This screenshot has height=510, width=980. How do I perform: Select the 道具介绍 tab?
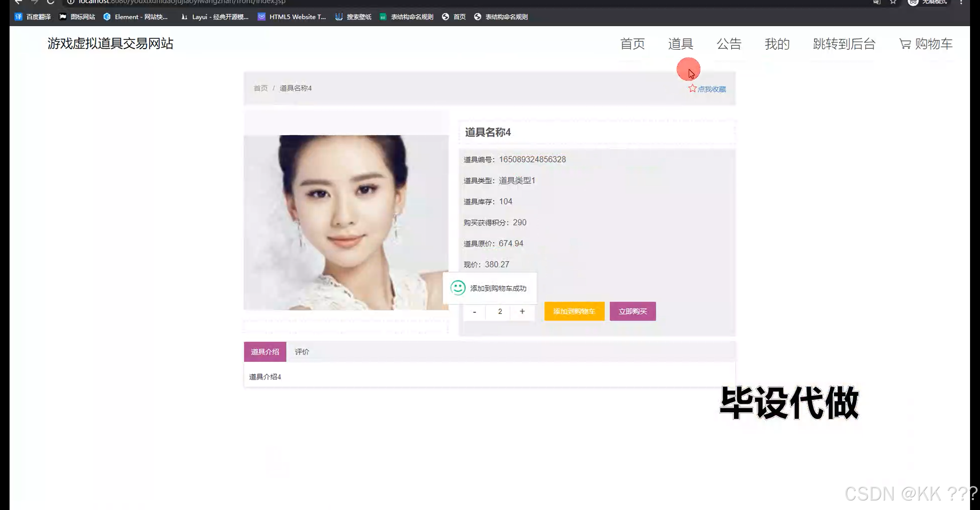pos(265,351)
